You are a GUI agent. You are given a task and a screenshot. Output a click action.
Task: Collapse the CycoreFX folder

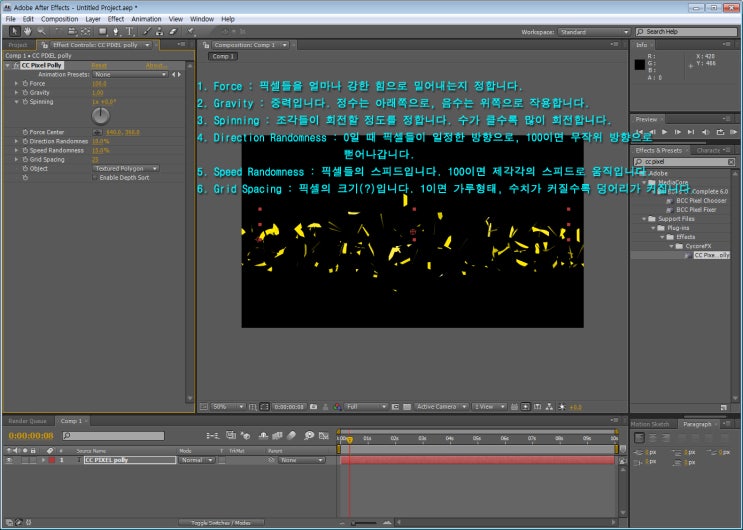coord(671,247)
